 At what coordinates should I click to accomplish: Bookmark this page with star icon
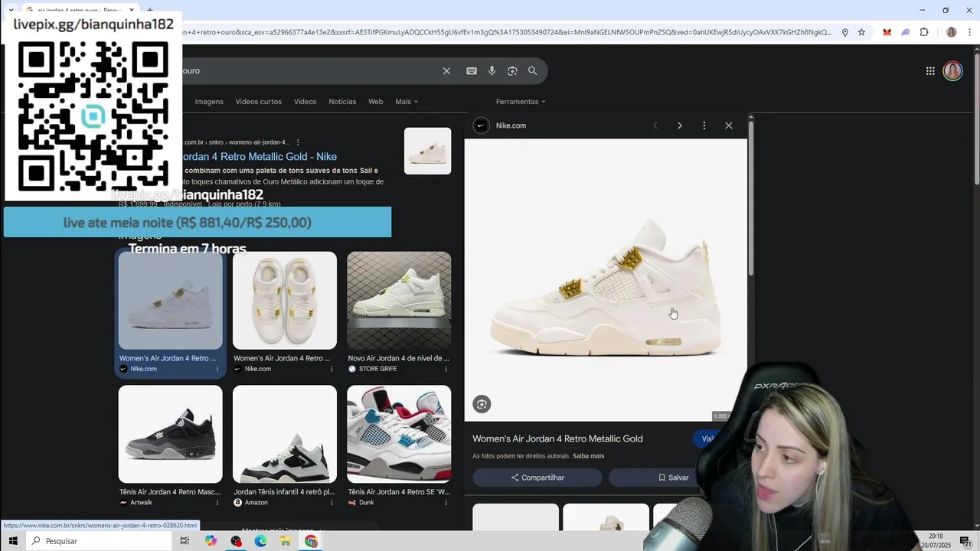click(x=861, y=32)
